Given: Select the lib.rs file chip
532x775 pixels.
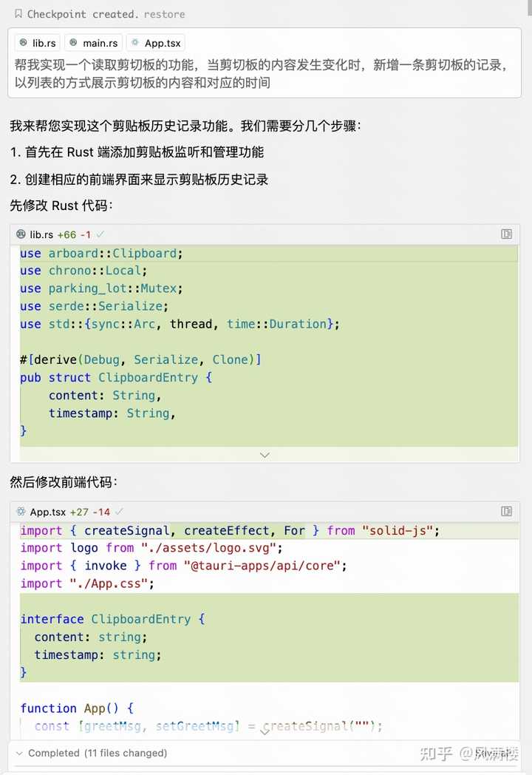Looking at the screenshot, I should (36, 42).
